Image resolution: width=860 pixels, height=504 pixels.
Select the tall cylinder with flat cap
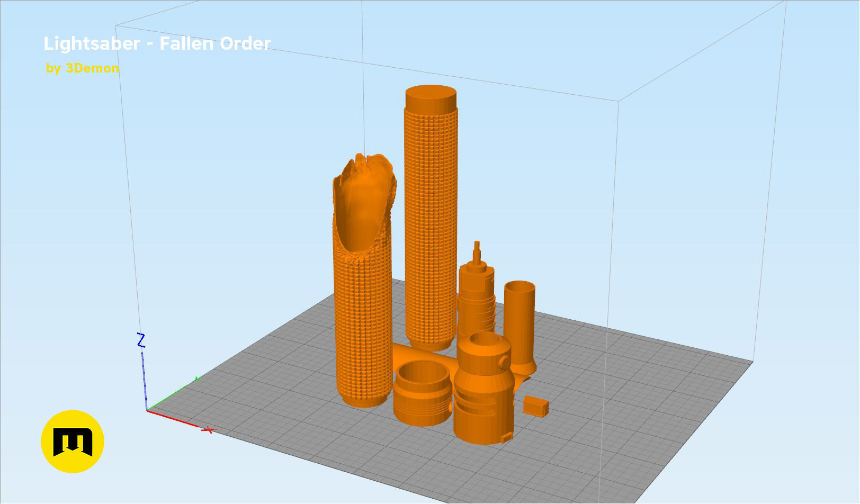(x=431, y=217)
